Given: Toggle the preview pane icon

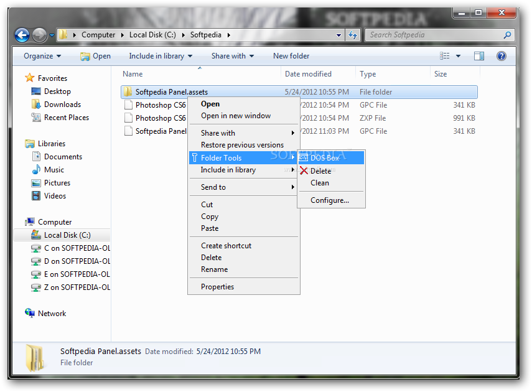Looking at the screenshot, I should pos(479,56).
